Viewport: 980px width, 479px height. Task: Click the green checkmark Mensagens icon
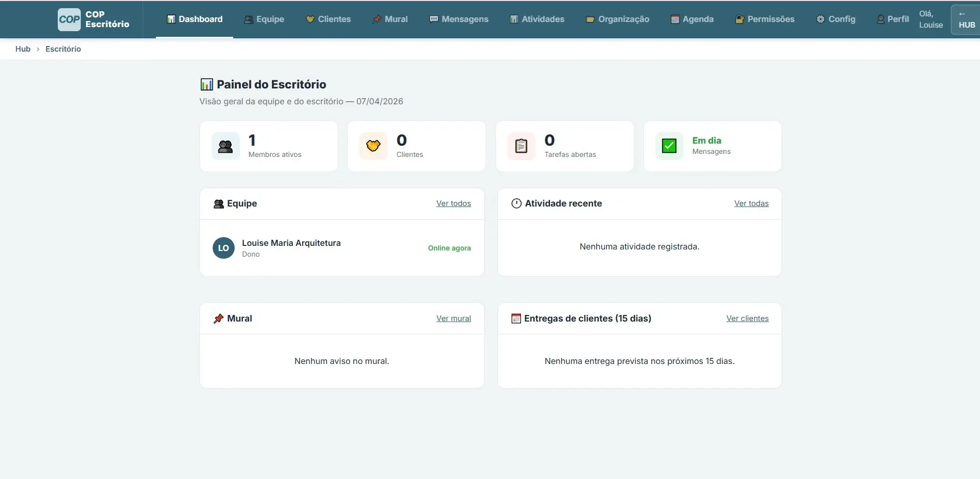click(x=669, y=146)
